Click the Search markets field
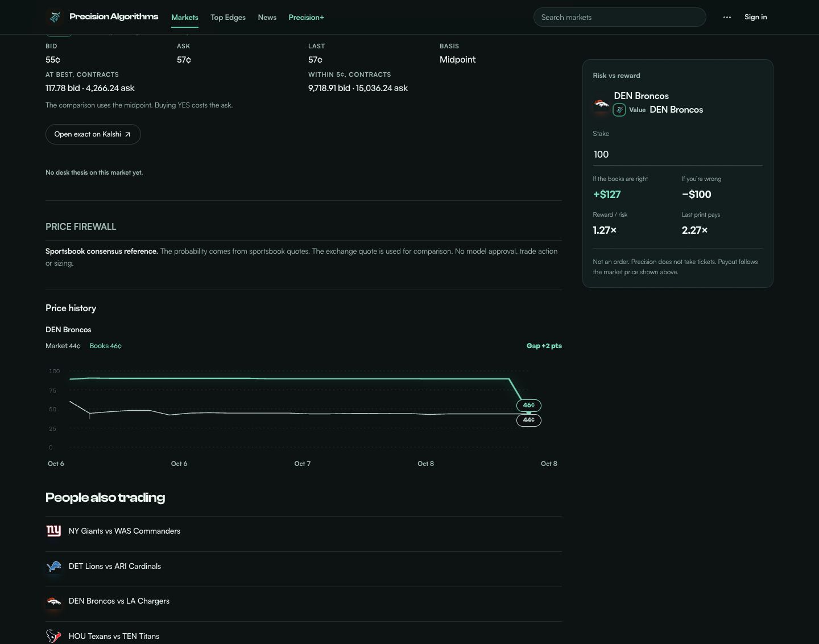 [620, 17]
